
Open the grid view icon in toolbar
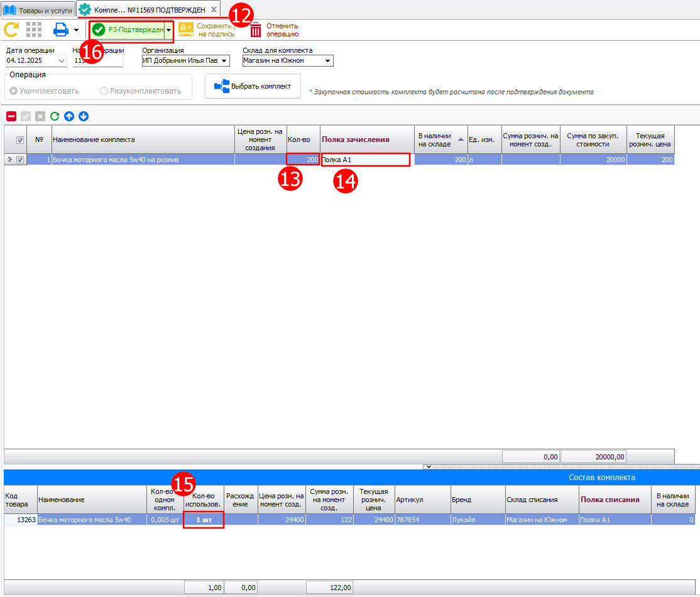(x=34, y=30)
